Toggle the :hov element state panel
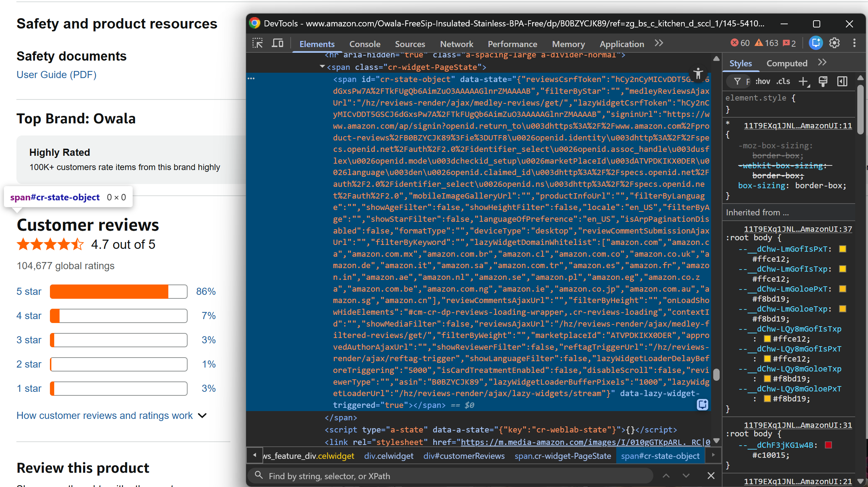 [762, 82]
